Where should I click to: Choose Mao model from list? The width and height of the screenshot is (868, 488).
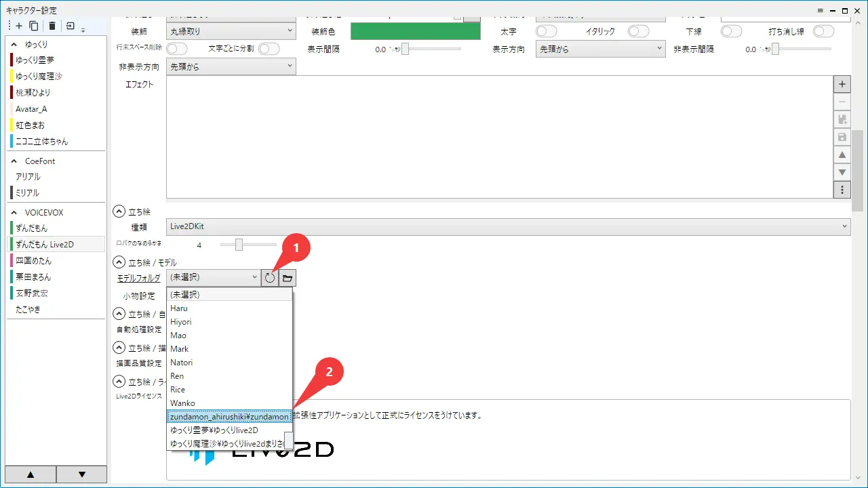230,335
